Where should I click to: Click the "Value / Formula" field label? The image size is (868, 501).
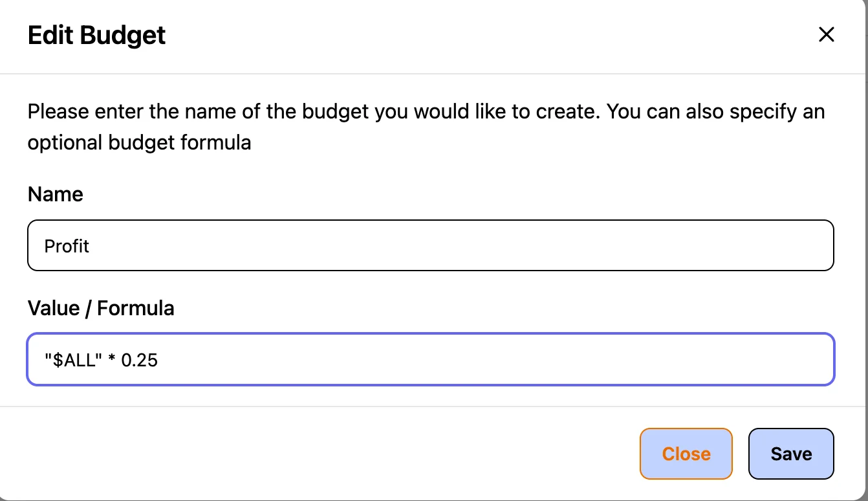[101, 308]
